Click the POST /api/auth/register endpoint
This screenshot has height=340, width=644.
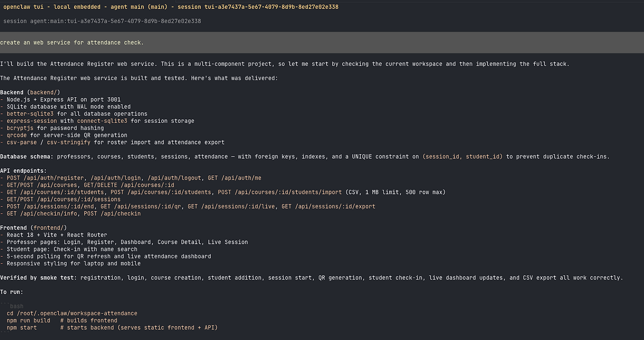[45, 178]
